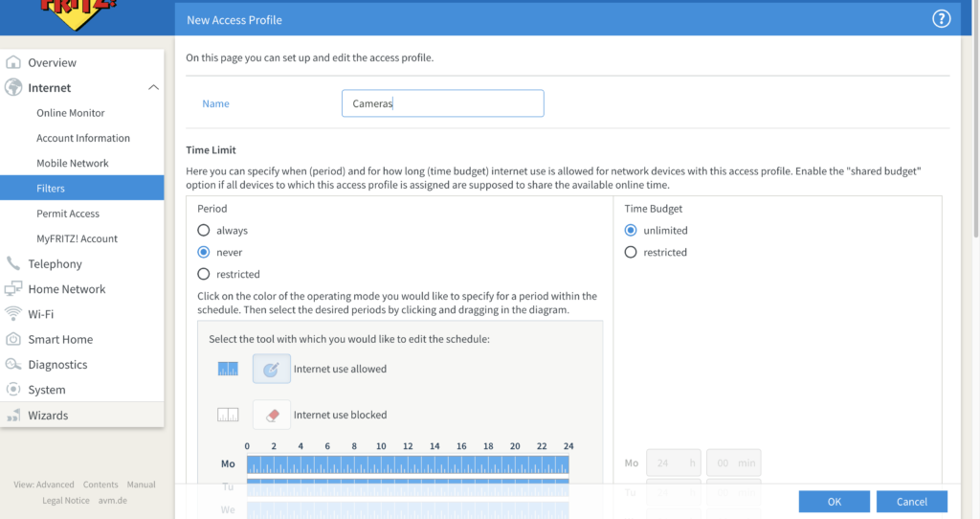The image size is (980, 519).
Task: Select the Internet use blocked eraser tool
Action: click(271, 415)
